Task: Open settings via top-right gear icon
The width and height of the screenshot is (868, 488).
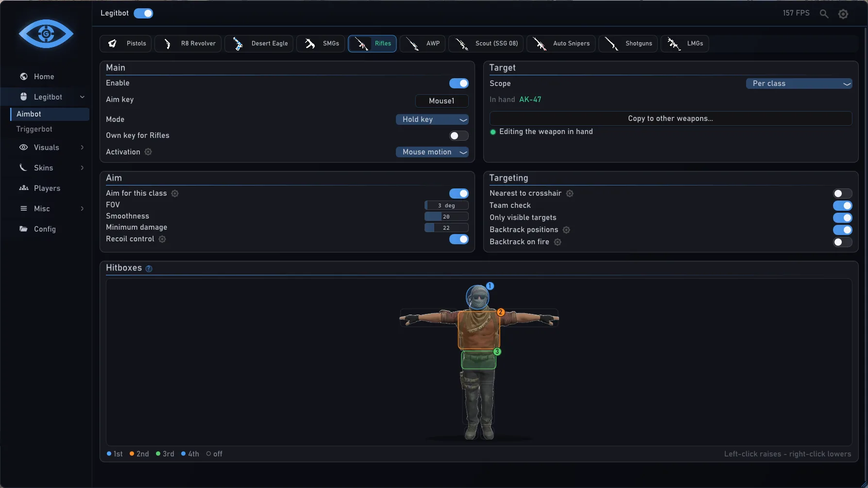Action: [x=843, y=14]
